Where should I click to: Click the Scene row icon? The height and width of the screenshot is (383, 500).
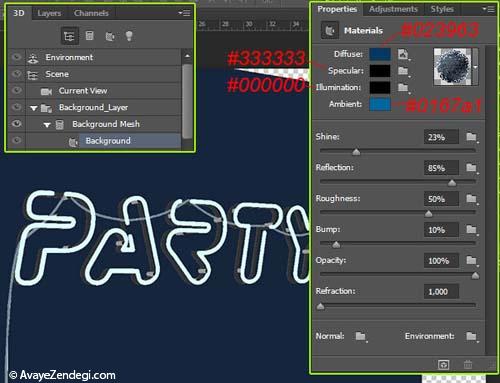tap(33, 75)
